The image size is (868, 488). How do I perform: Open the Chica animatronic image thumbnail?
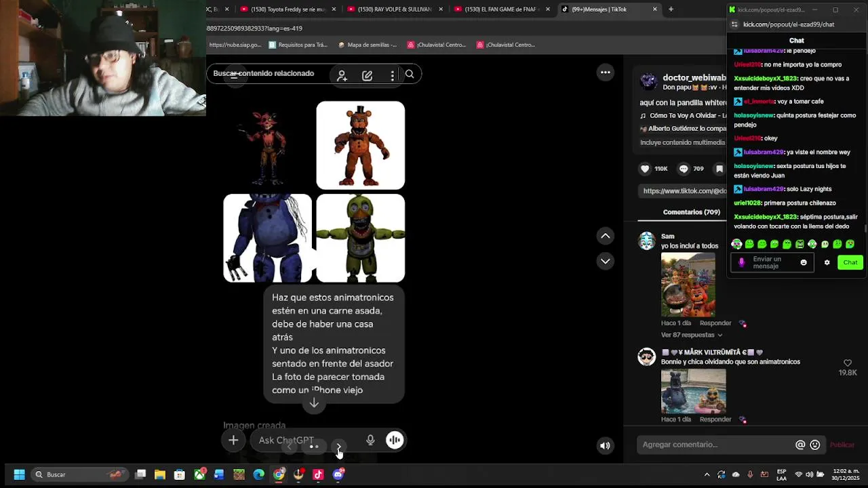click(361, 238)
